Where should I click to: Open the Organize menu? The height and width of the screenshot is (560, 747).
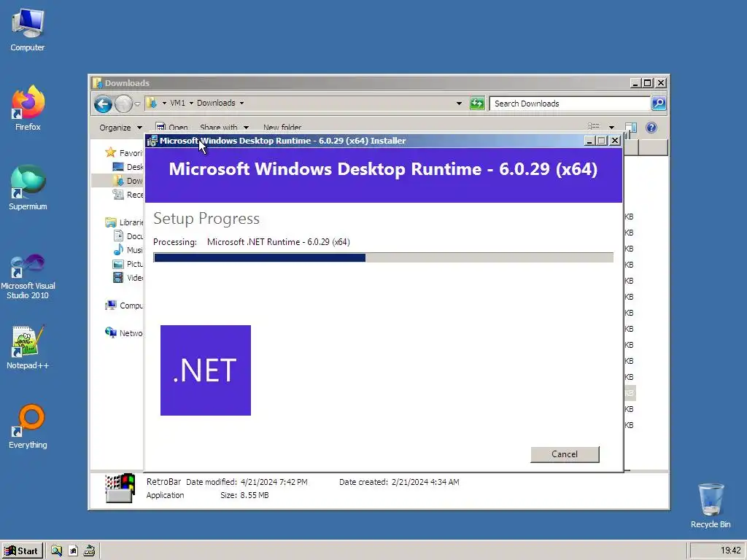click(x=120, y=127)
